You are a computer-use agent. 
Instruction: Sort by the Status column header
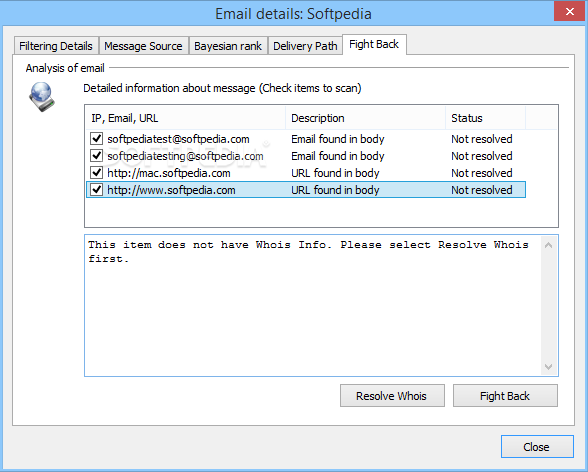(x=486, y=118)
